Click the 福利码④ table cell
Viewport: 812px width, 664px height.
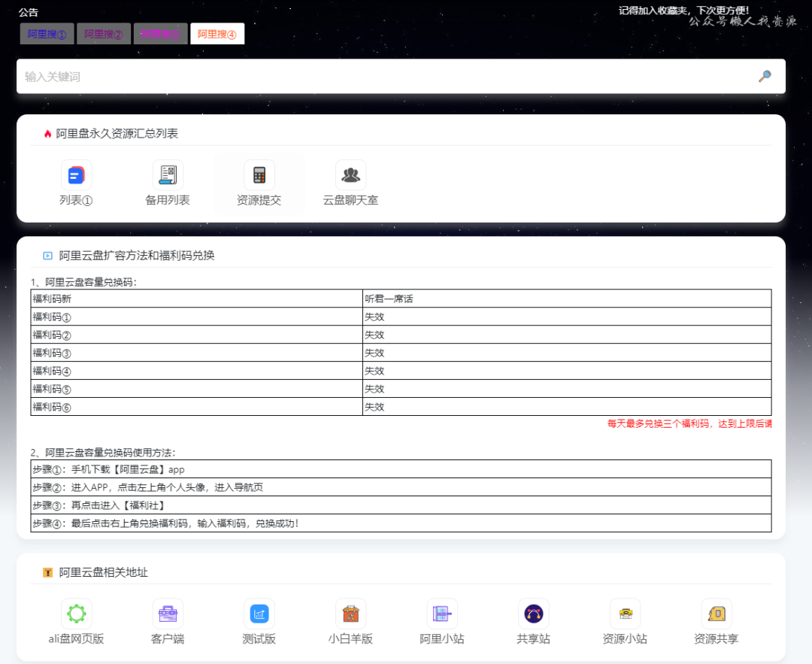[197, 371]
